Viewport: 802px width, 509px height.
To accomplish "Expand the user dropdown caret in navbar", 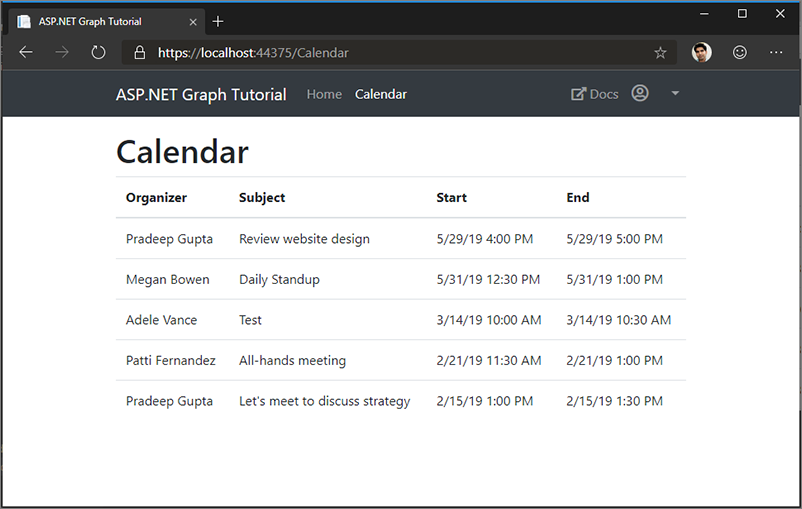I will (675, 93).
